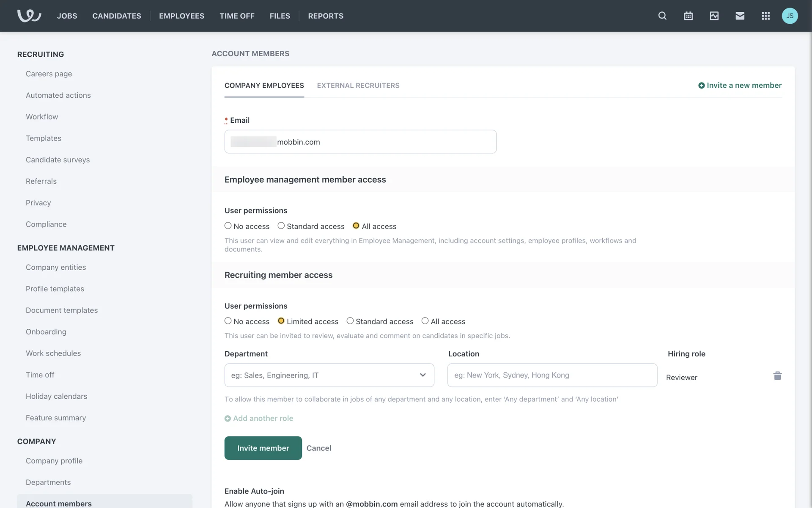Open Document templates in sidebar
This screenshot has width=812, height=508.
click(x=62, y=310)
